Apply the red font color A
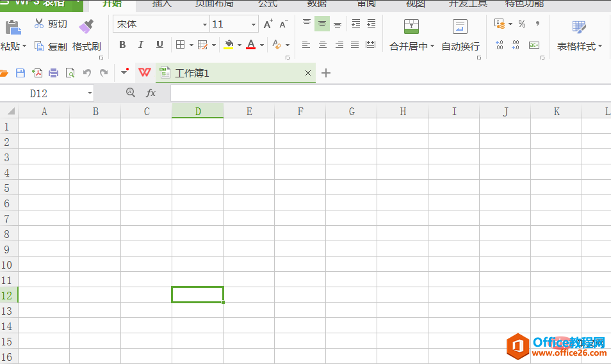Screen dimensions: 611x364 click(x=251, y=45)
